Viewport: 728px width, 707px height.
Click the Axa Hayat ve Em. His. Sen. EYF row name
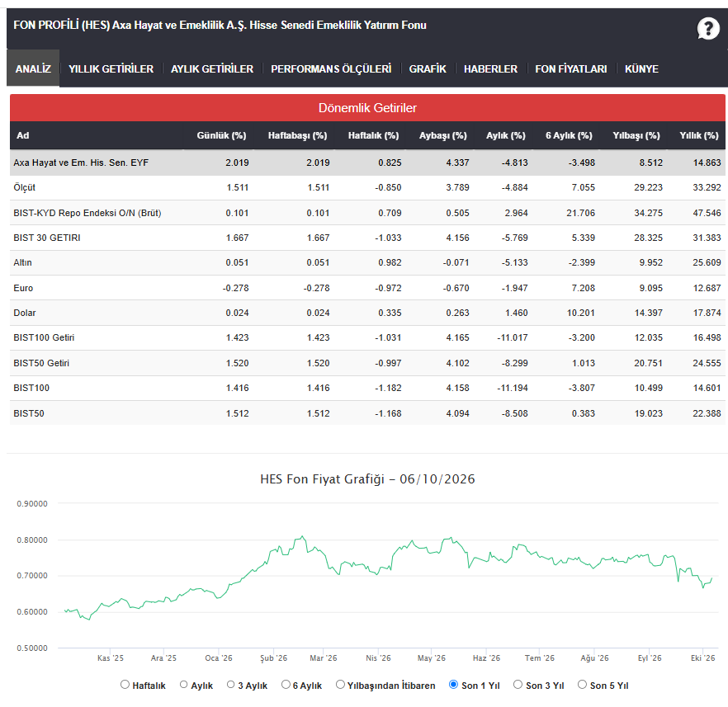81,163
